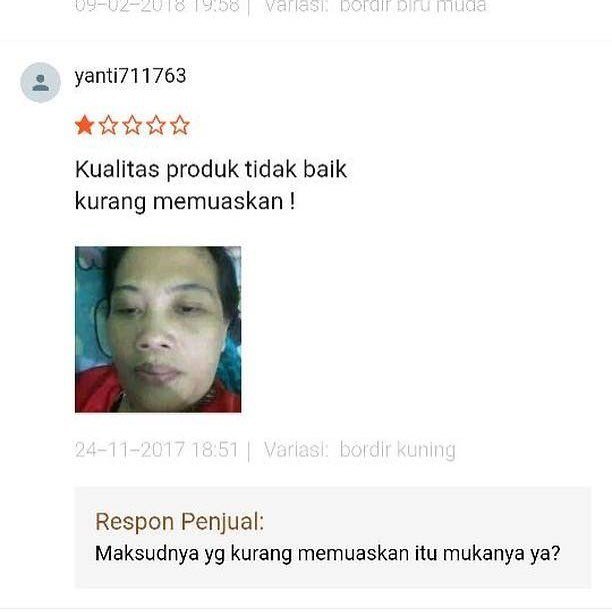Click the divider bar after 18:51
This screenshot has height=612, width=612.
point(249,450)
